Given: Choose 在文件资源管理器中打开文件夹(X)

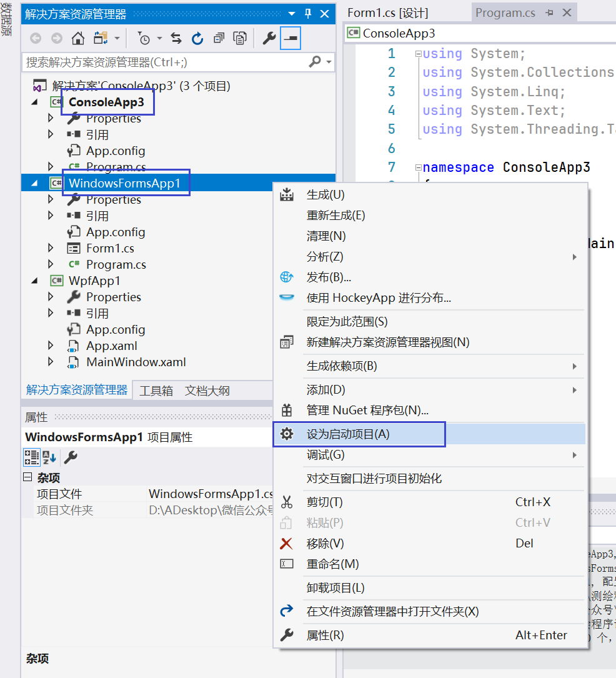Looking at the screenshot, I should (x=430, y=611).
